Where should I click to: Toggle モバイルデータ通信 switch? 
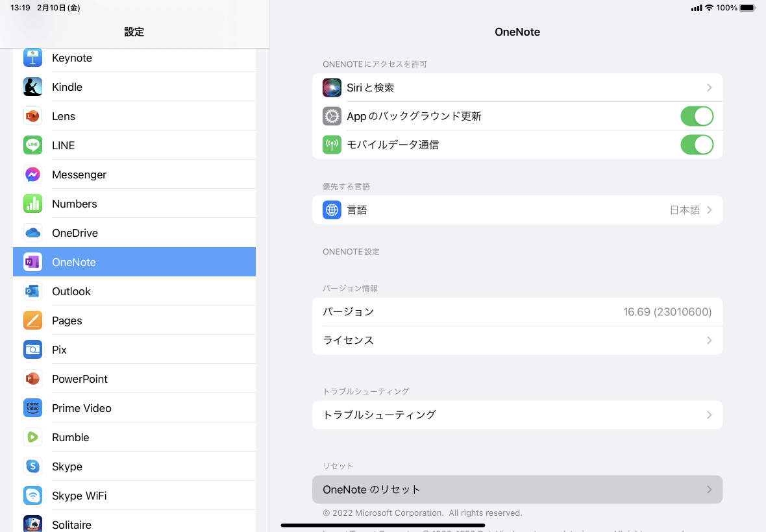(697, 145)
